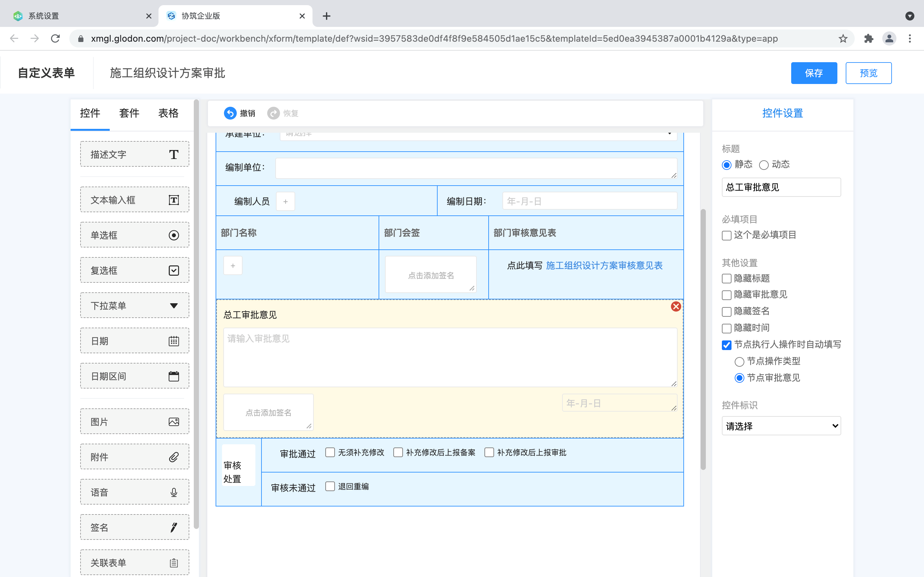
Task: Expand the 承建单位 selection dropdown
Action: pos(670,134)
